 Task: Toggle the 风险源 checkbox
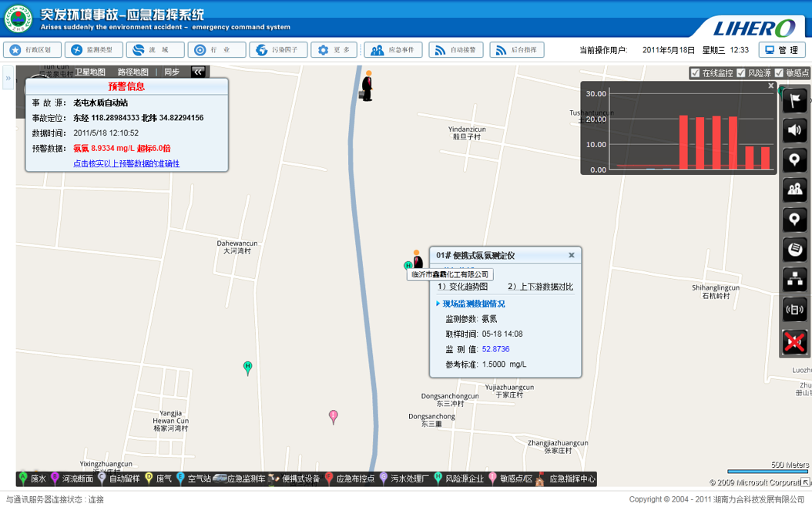point(741,73)
